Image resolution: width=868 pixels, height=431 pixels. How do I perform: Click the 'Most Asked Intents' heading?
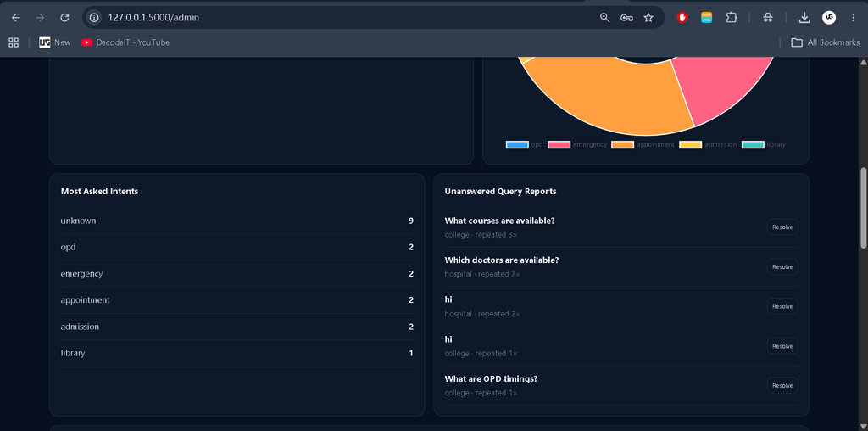click(100, 191)
